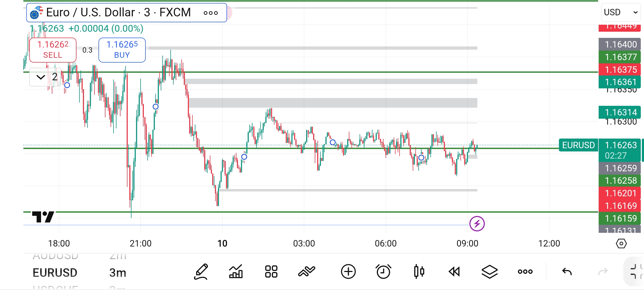Click the purple lightning event marker
Screen dimensions: 644x290
pos(477,223)
